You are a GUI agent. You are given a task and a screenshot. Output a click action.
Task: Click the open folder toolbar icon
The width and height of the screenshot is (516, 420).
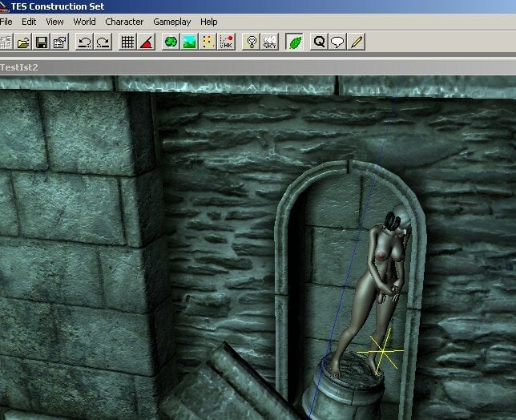(x=23, y=42)
